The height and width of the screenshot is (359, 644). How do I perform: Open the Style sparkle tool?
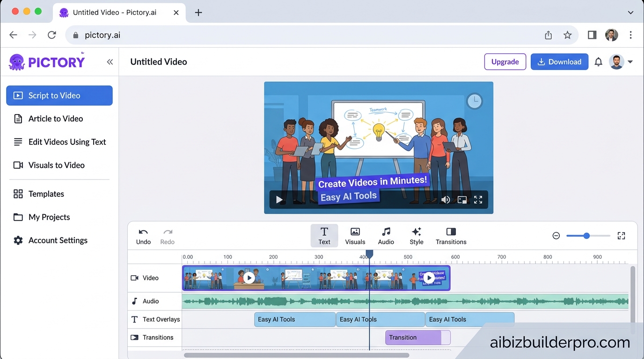[416, 236]
